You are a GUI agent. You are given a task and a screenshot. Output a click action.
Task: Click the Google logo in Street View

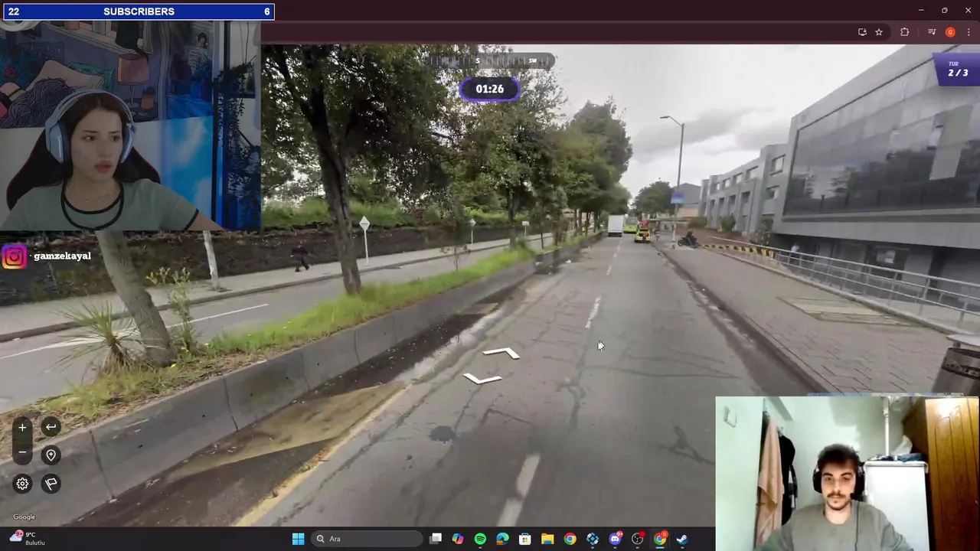[24, 517]
